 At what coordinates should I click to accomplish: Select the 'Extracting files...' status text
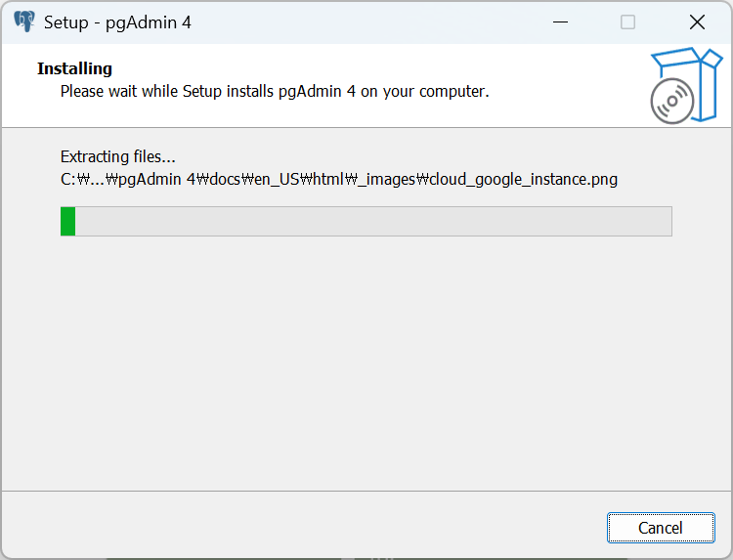[x=118, y=156]
